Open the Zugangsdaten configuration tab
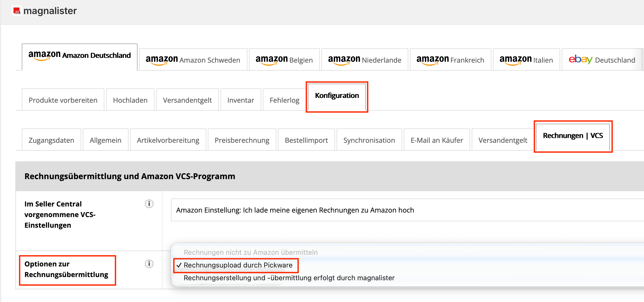Screen dimensions: 644x302 pyautogui.click(x=51, y=140)
